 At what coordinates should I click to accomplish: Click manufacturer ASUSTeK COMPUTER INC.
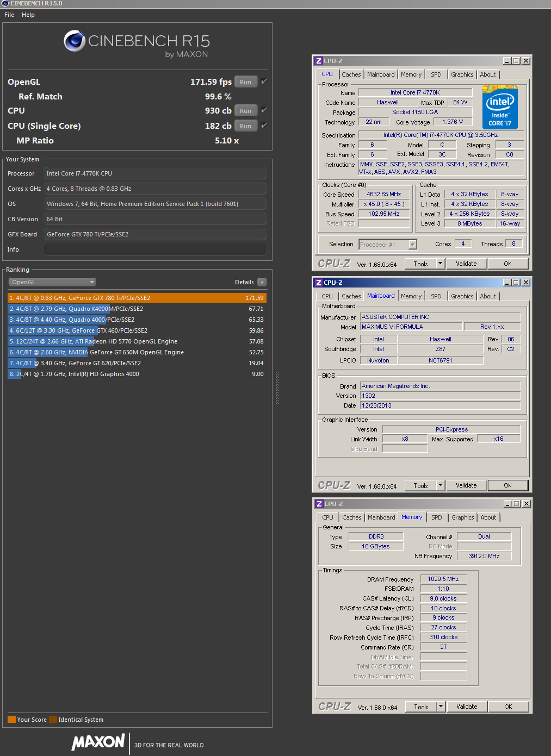click(440, 317)
